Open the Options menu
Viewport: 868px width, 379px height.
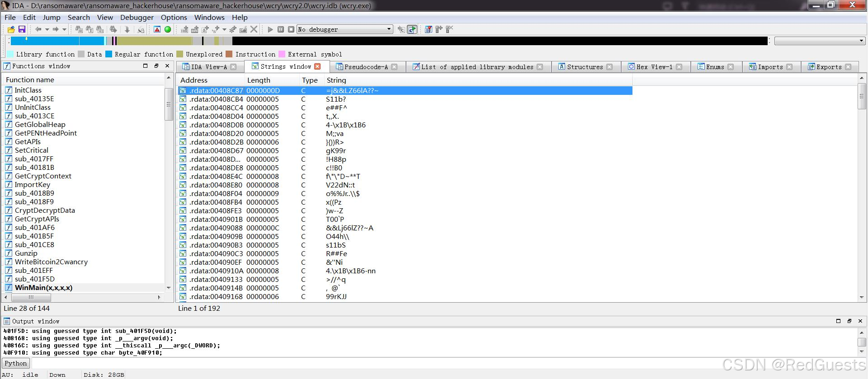click(x=174, y=17)
